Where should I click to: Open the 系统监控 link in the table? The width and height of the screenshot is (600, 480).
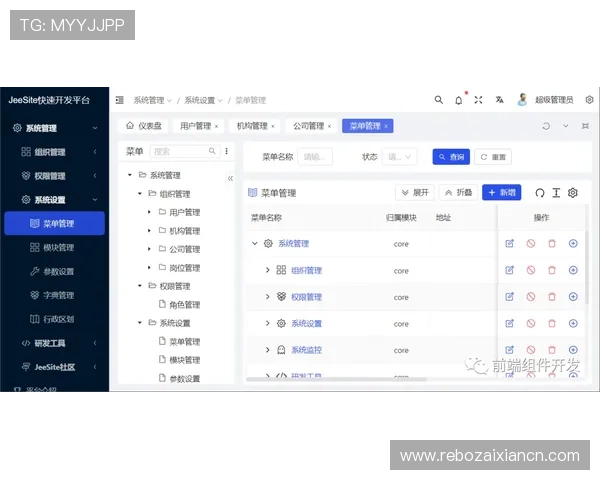(306, 350)
